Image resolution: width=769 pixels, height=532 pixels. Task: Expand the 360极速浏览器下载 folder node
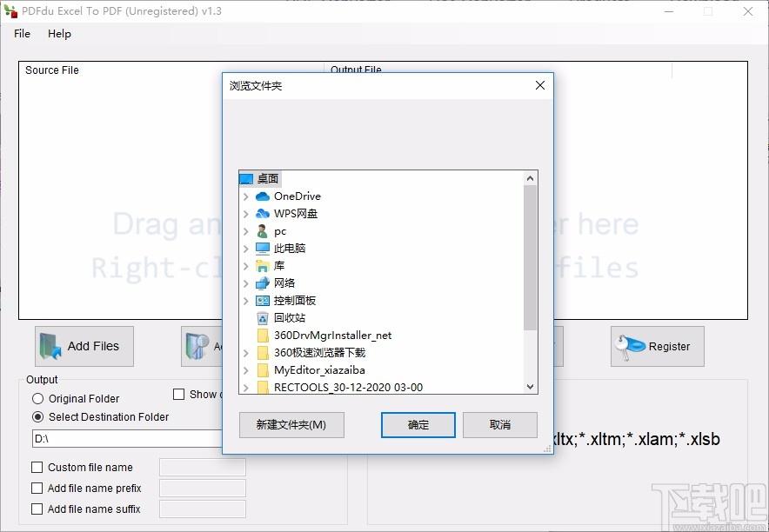point(246,353)
